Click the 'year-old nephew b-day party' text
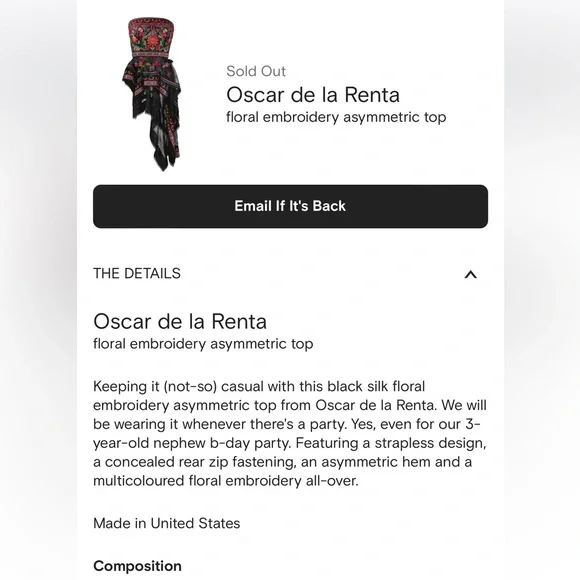580x580 pixels. [192, 443]
